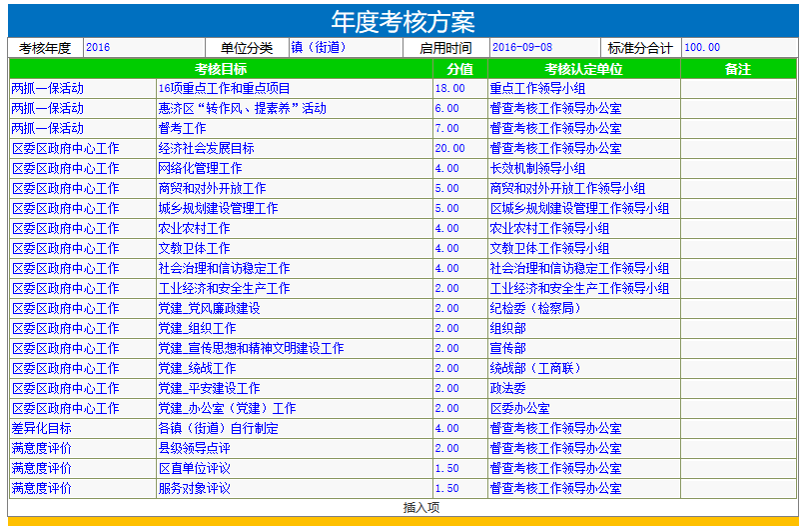This screenshot has height=526, width=803.
Task: Click 各镇（街道）自行制定 cell
Action: [294, 428]
